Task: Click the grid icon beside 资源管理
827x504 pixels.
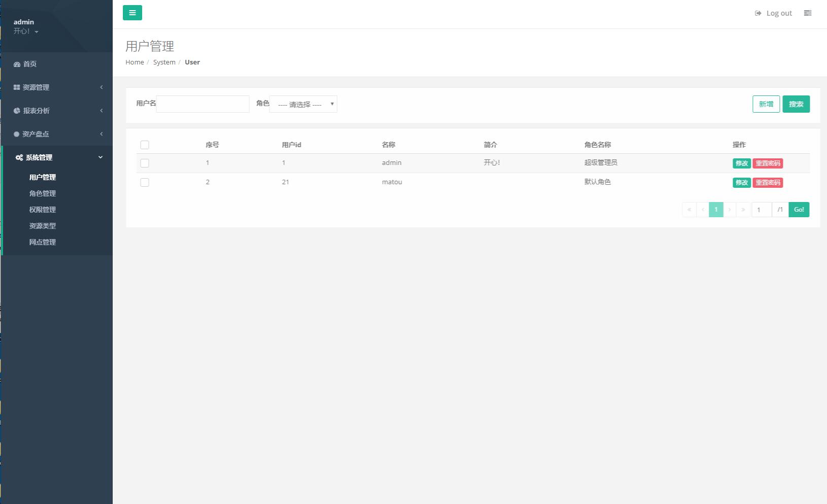Action: click(x=17, y=87)
